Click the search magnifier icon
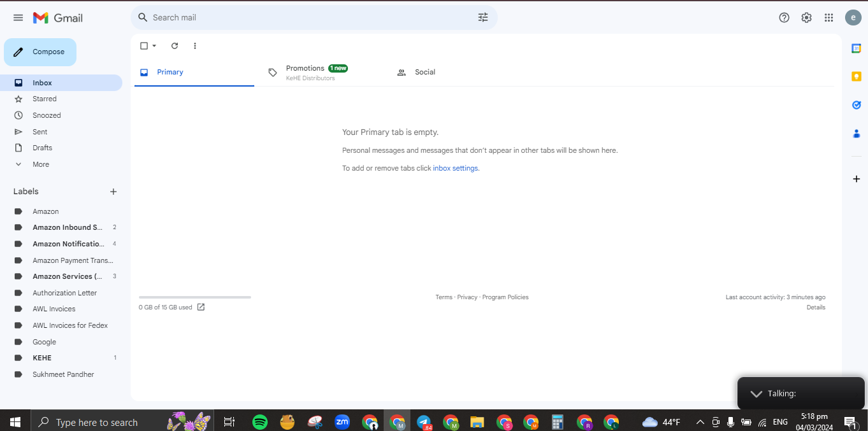This screenshot has width=868, height=431. pyautogui.click(x=143, y=18)
